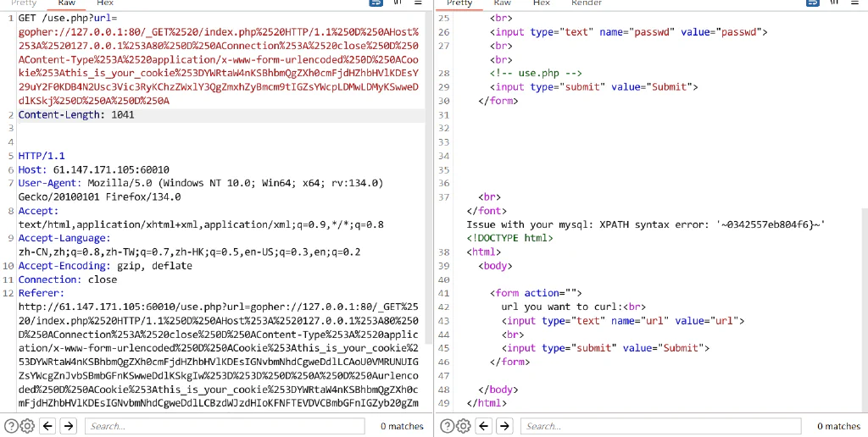Toggle word wrap icon in response panel
The width and height of the screenshot is (868, 437).
[x=813, y=3]
